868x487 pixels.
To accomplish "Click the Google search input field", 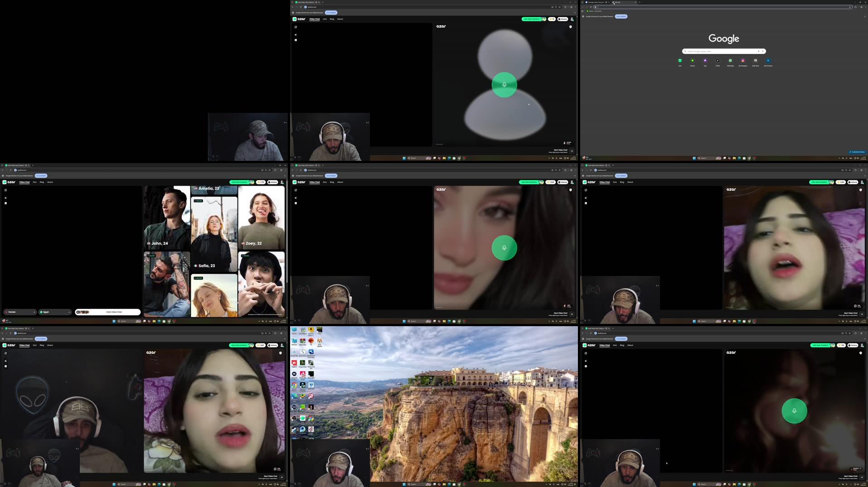I will [x=723, y=51].
